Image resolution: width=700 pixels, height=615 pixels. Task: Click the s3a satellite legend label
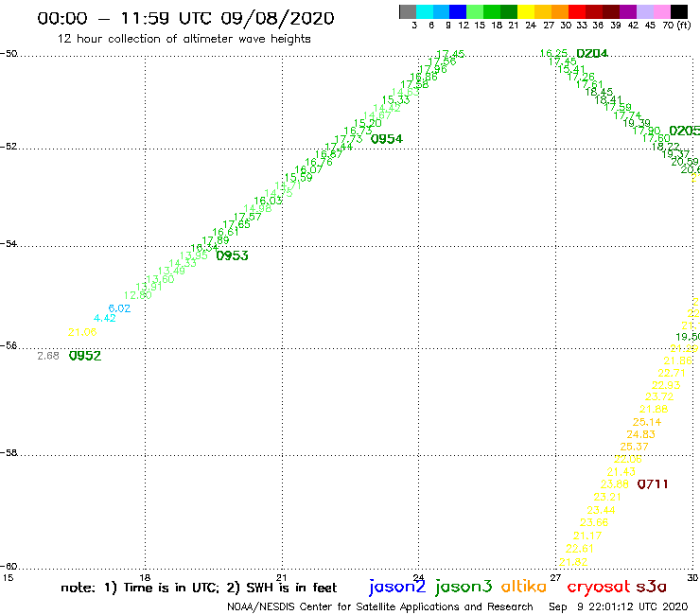(651, 587)
